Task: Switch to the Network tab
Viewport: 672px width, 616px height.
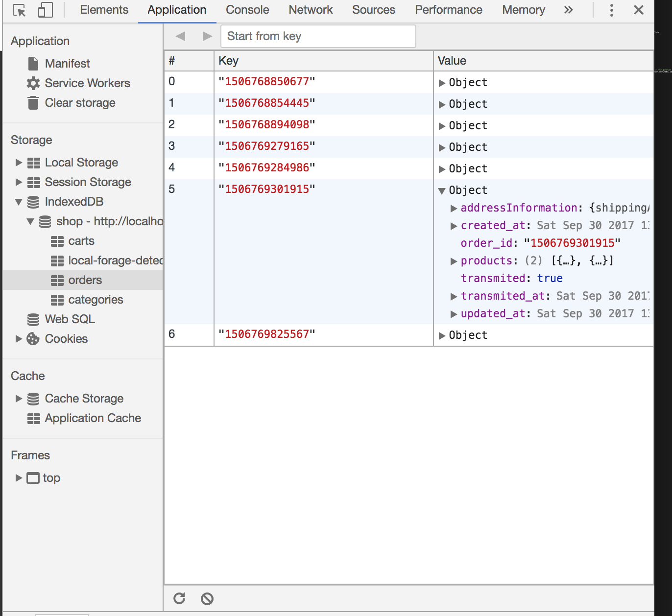Action: [x=310, y=10]
